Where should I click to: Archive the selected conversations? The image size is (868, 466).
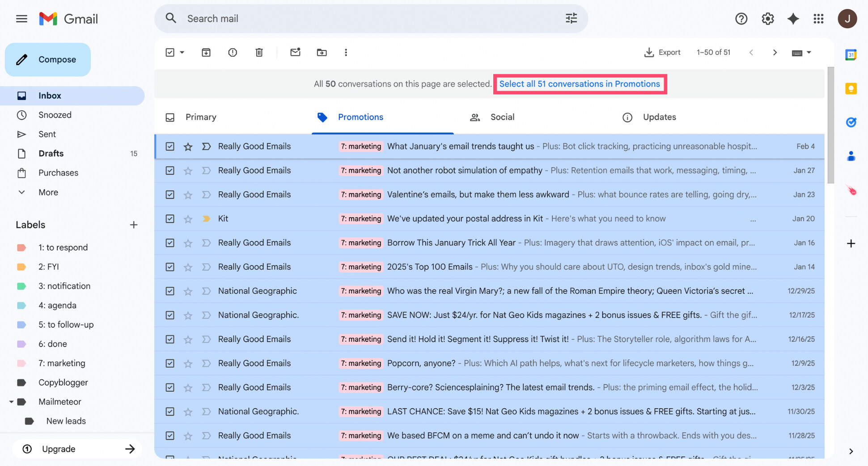pos(206,52)
